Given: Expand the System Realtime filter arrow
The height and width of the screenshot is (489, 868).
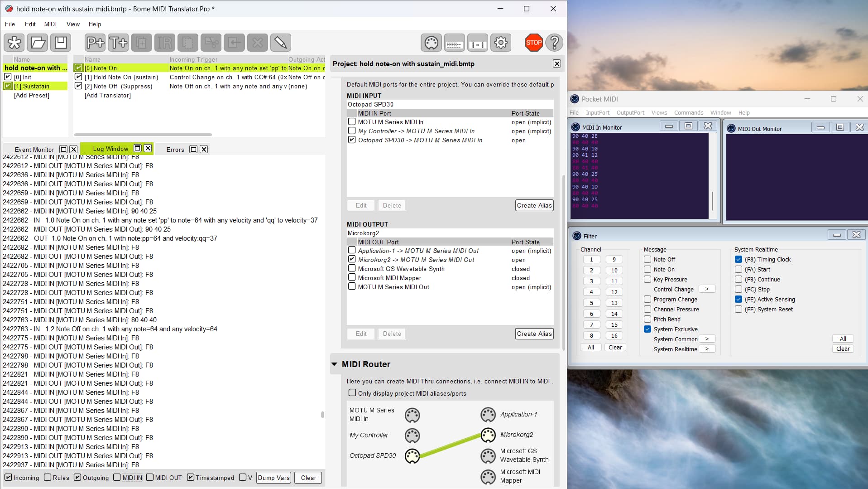Looking at the screenshot, I should [707, 349].
